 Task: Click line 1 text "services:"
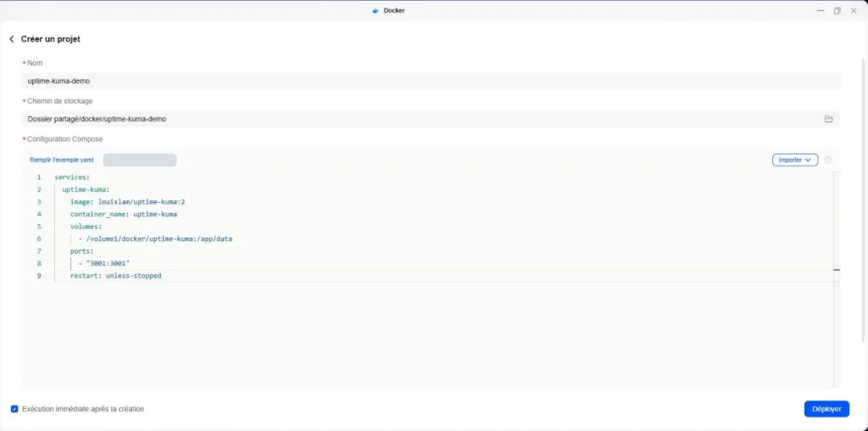72,177
